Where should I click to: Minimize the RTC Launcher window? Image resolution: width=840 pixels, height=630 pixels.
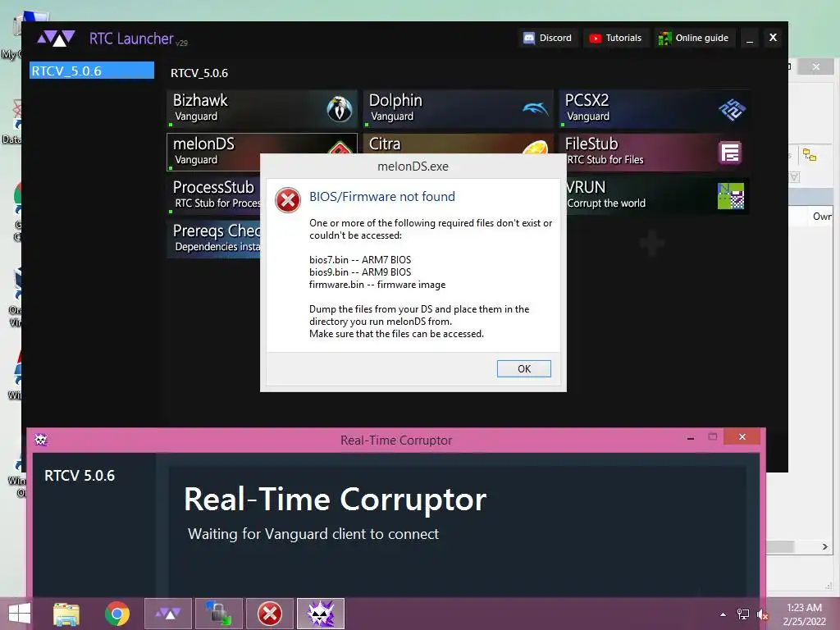pyautogui.click(x=750, y=38)
